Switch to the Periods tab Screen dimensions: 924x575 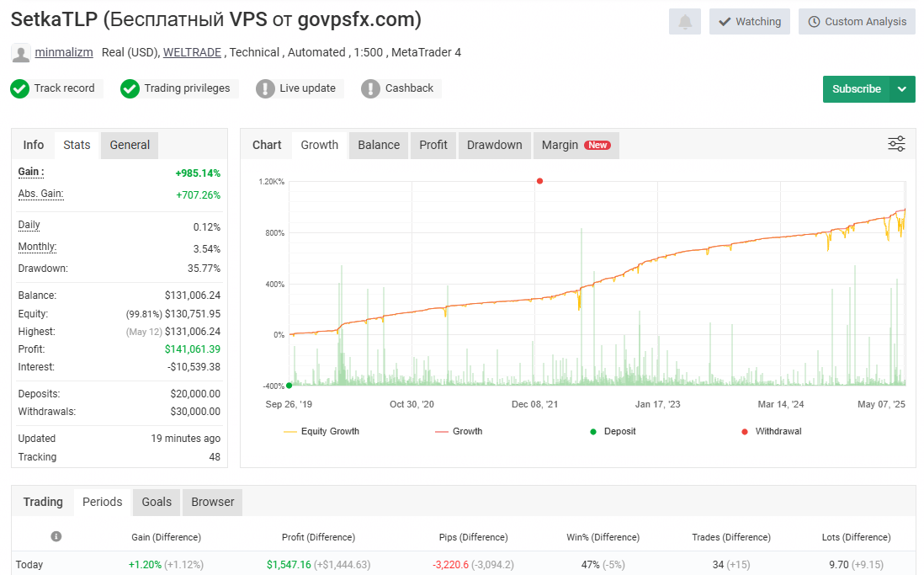click(x=103, y=502)
